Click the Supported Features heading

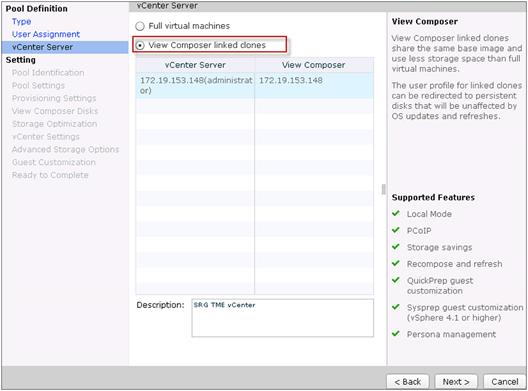(x=433, y=197)
